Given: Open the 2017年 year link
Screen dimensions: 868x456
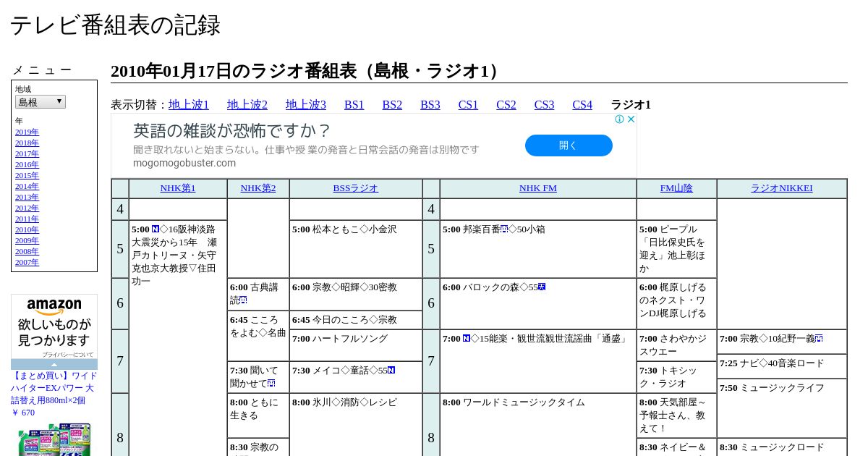Looking at the screenshot, I should pyautogui.click(x=27, y=153).
